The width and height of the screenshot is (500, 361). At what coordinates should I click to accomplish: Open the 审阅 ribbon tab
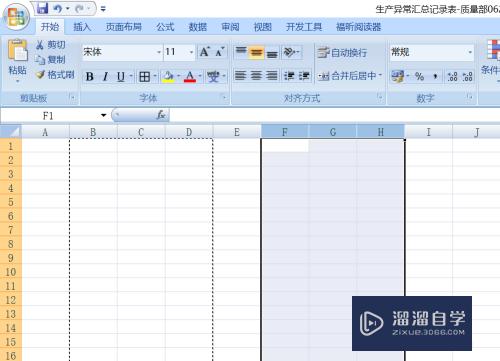[230, 27]
